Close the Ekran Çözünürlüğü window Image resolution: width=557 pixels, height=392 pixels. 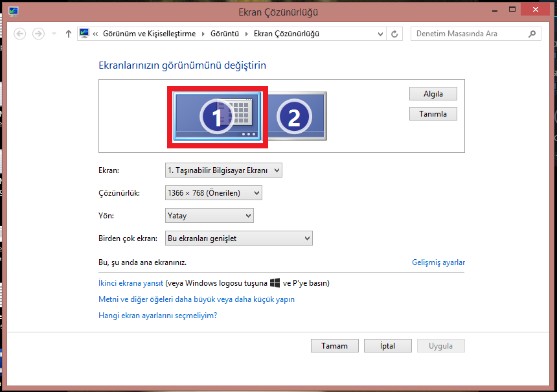coord(536,10)
